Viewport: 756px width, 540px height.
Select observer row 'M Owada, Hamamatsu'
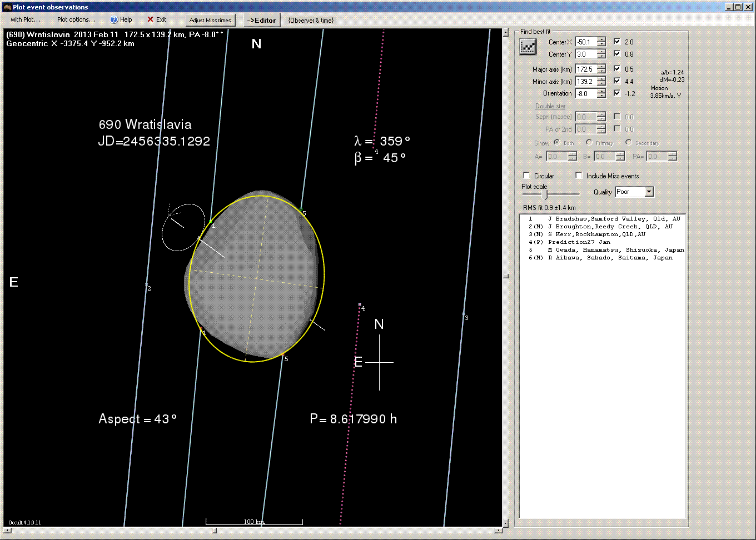(603, 250)
